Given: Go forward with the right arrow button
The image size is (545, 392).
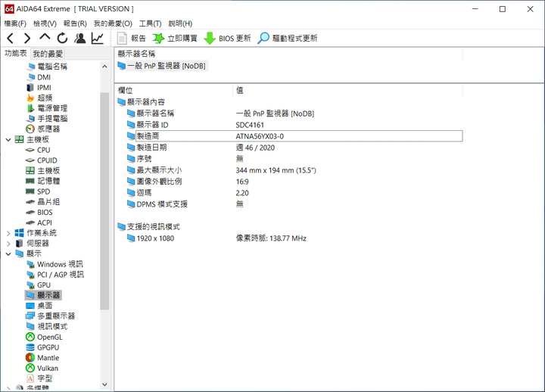Looking at the screenshot, I should click(x=27, y=39).
